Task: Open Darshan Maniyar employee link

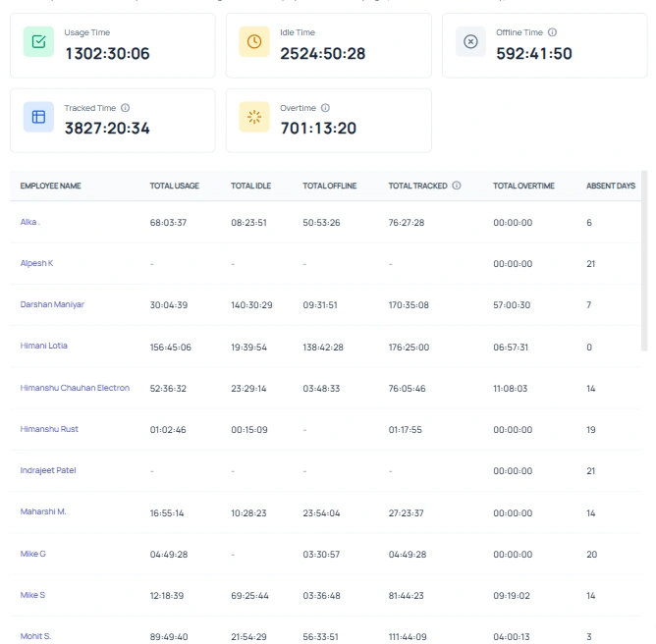Action: click(52, 304)
